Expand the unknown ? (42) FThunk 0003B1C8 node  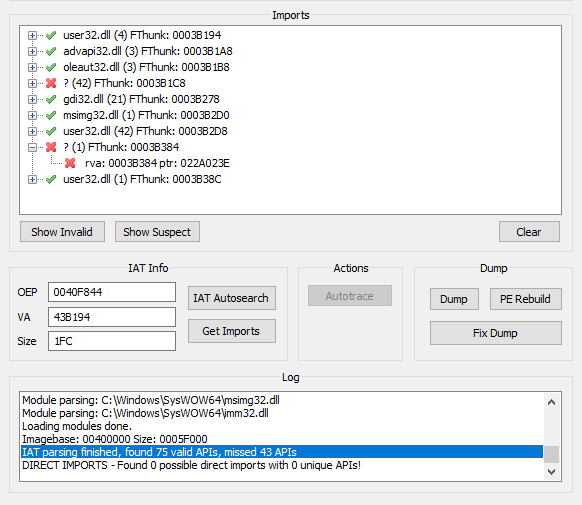click(x=32, y=83)
